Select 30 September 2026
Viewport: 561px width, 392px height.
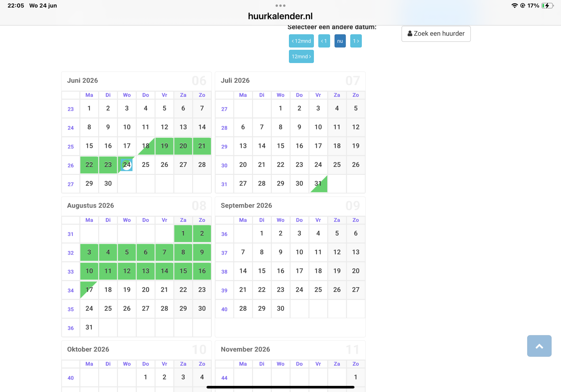pos(280,308)
